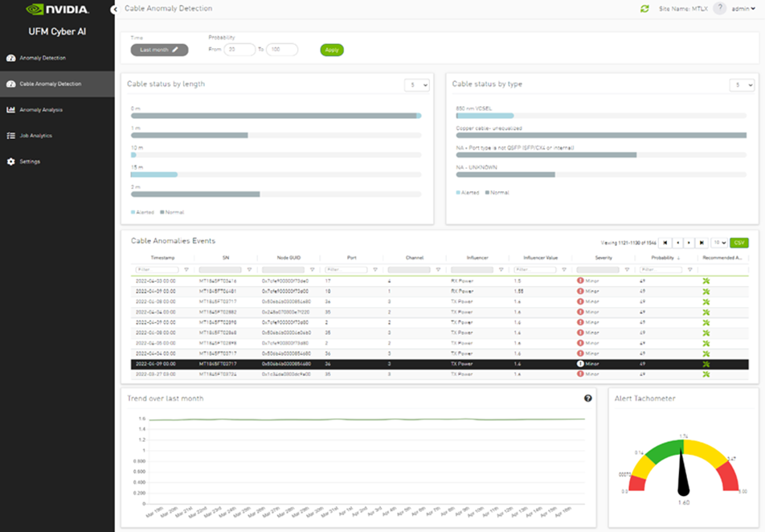Click the Last month time selector
Image resolution: width=765 pixels, height=532 pixels.
click(159, 50)
